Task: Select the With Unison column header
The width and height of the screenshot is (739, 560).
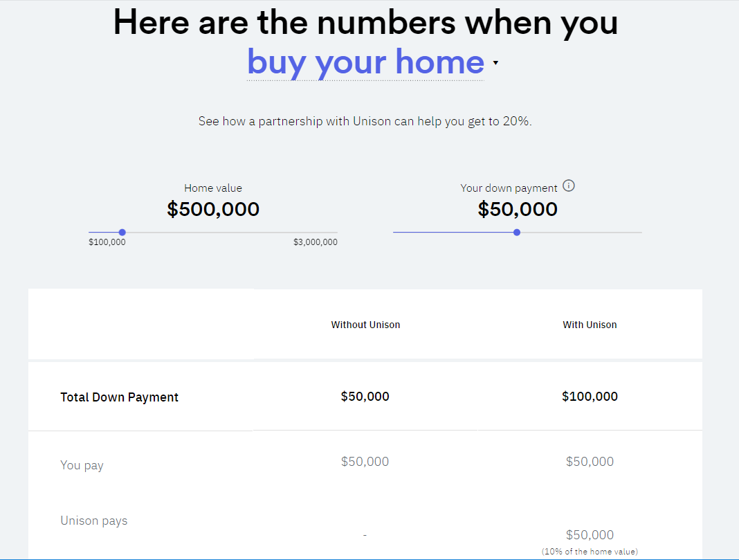Action: click(x=590, y=325)
